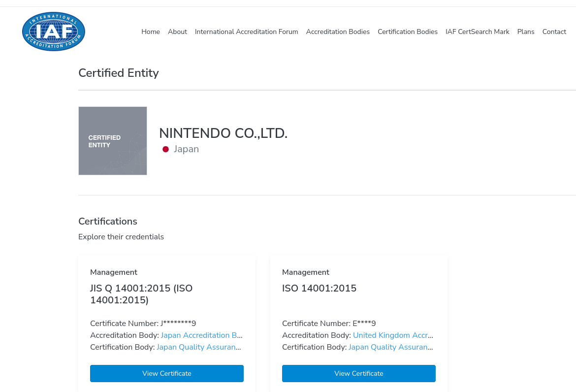View Certificate for ISO 14001:2015 card
Image resolution: width=576 pixels, height=392 pixels.
click(359, 373)
